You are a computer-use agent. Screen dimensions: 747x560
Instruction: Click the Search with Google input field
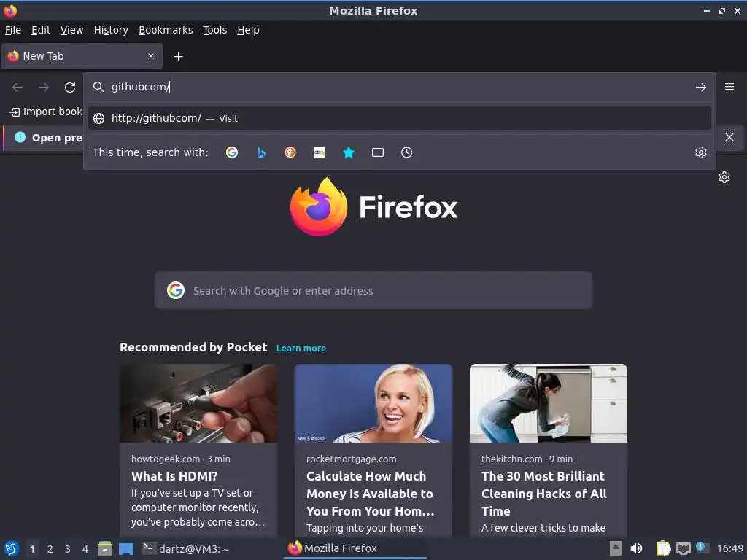pos(373,290)
